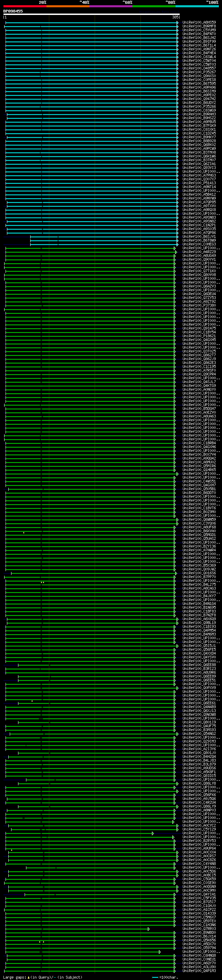Select hit UniRef100_A9ZT92
Screen dimensions: 222x980
[199, 302]
